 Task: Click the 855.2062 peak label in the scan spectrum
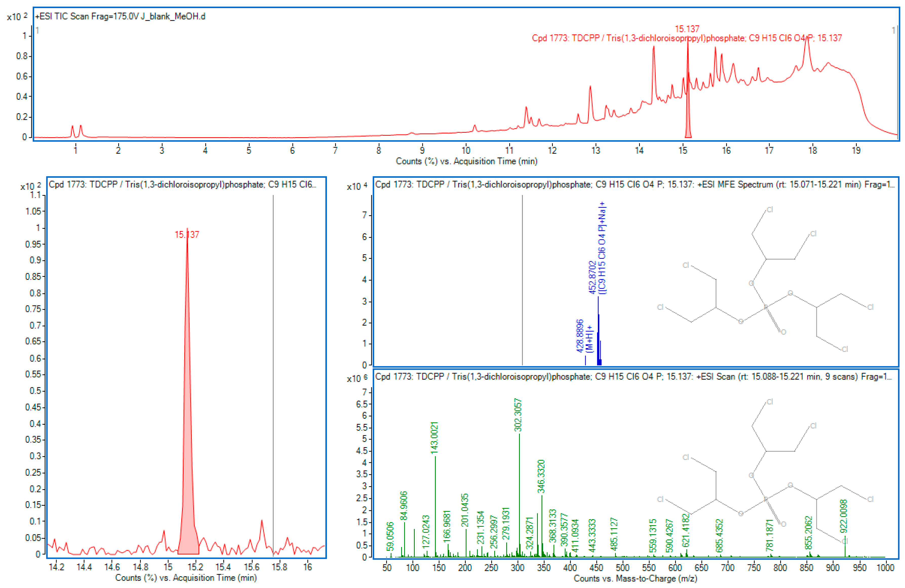809,533
